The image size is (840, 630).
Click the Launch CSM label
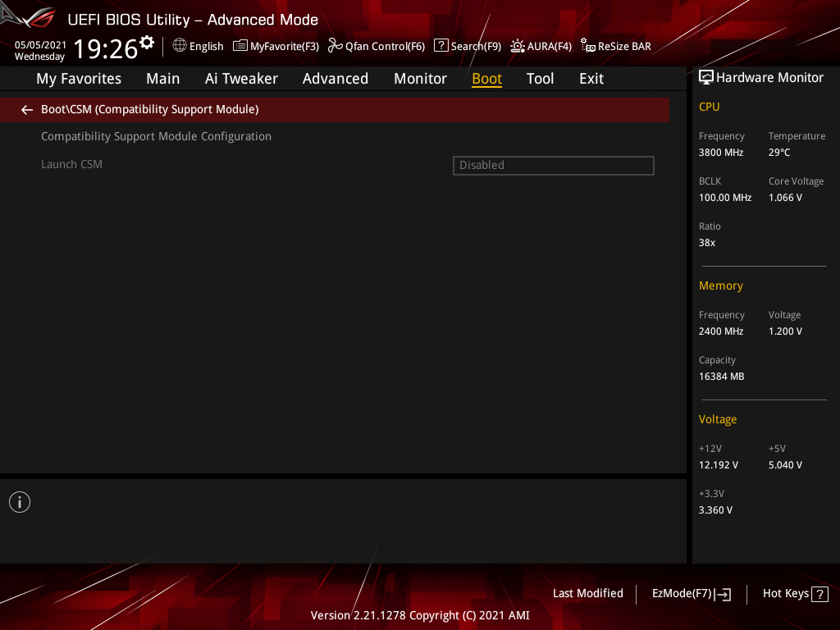pyautogui.click(x=72, y=164)
